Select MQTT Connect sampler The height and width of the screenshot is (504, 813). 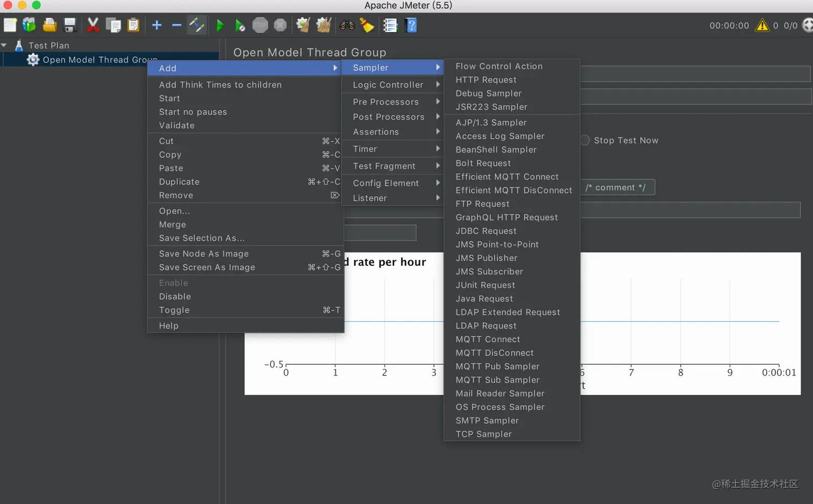pos(512,340)
